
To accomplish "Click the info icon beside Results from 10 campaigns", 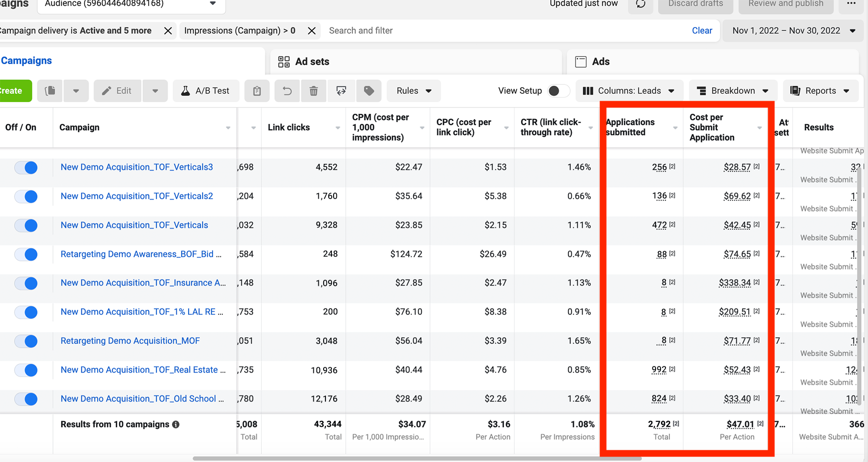I will [x=176, y=425].
